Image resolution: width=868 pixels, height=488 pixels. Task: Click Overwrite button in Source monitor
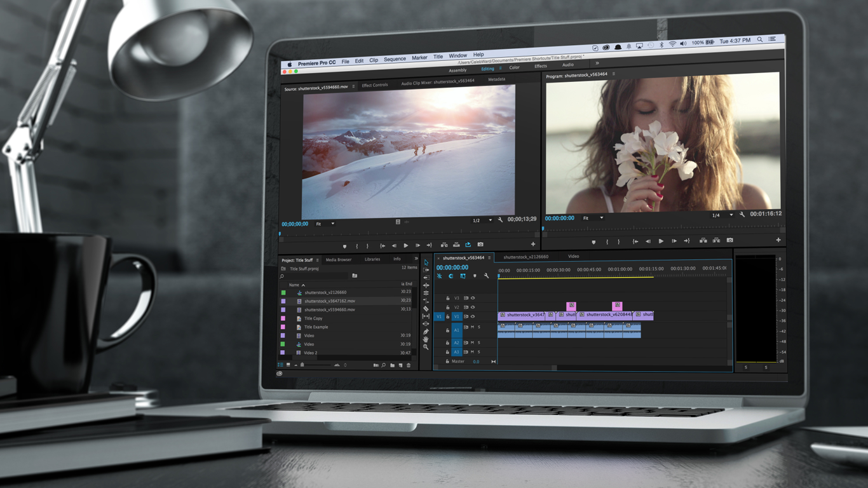pyautogui.click(x=456, y=245)
